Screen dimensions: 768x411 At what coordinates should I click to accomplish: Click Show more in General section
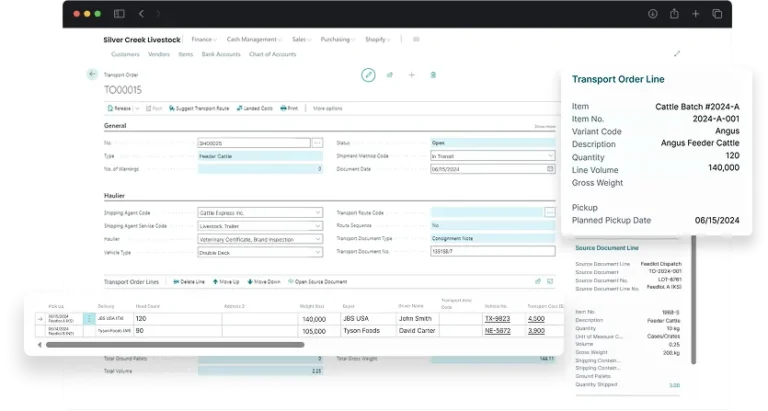tap(545, 126)
